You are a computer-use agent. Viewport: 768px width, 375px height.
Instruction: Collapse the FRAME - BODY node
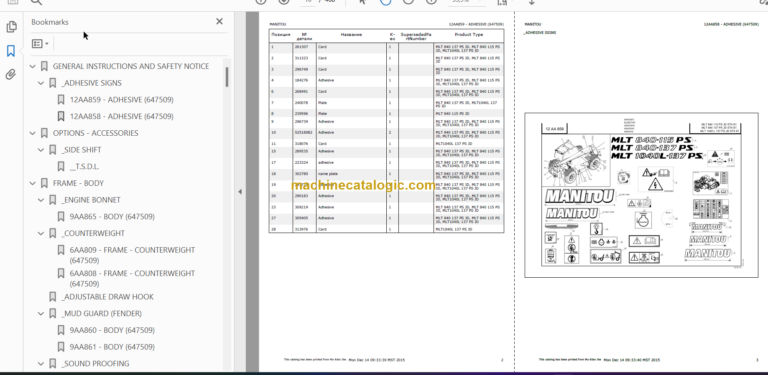(33, 184)
